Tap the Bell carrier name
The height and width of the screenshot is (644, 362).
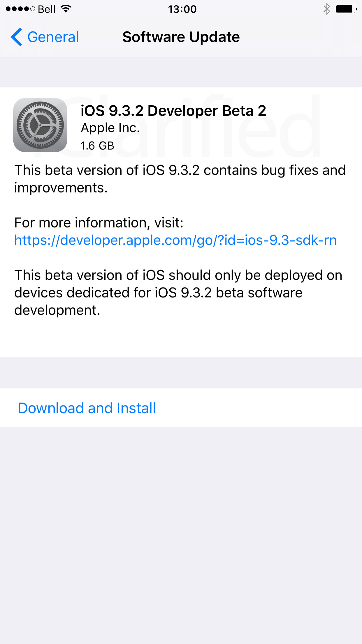[x=47, y=9]
